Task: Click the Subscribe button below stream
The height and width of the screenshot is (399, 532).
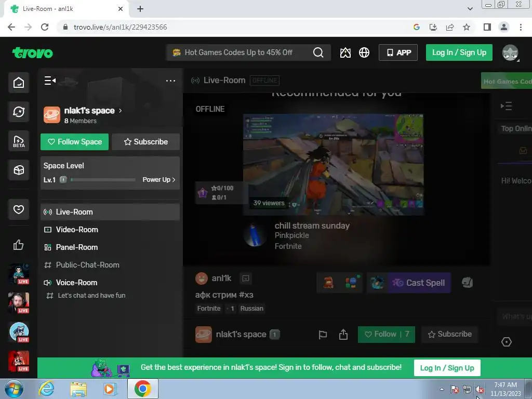Action: (x=450, y=335)
